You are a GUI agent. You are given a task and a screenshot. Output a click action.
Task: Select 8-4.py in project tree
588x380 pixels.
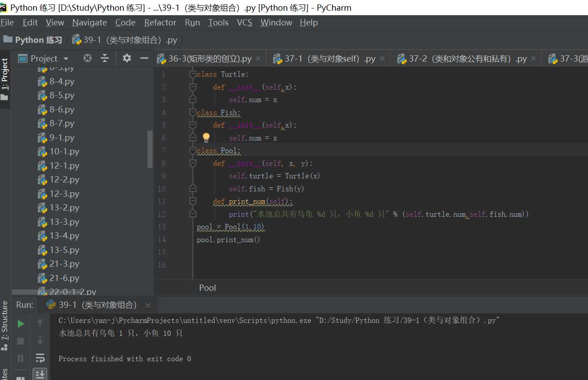click(56, 81)
